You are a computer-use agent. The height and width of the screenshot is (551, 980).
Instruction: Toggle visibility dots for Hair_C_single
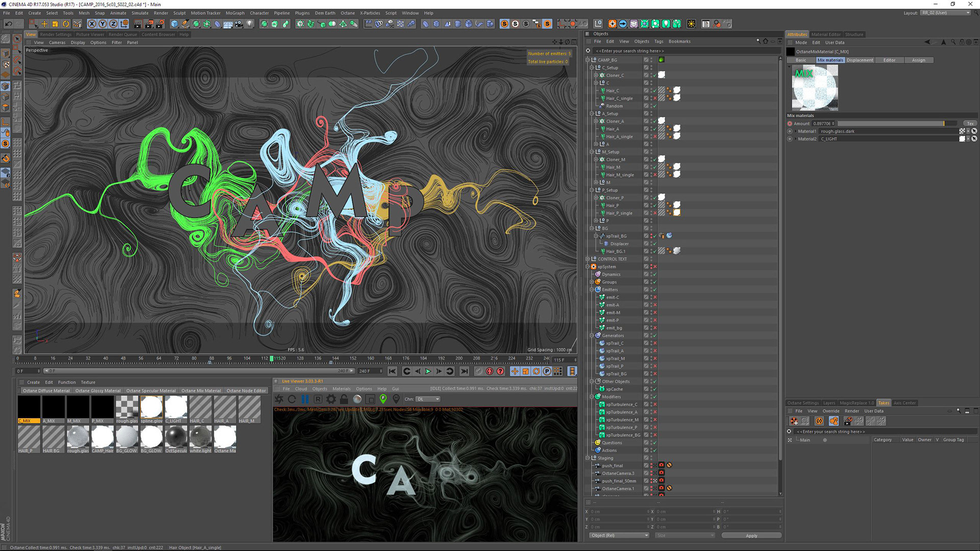coord(651,98)
